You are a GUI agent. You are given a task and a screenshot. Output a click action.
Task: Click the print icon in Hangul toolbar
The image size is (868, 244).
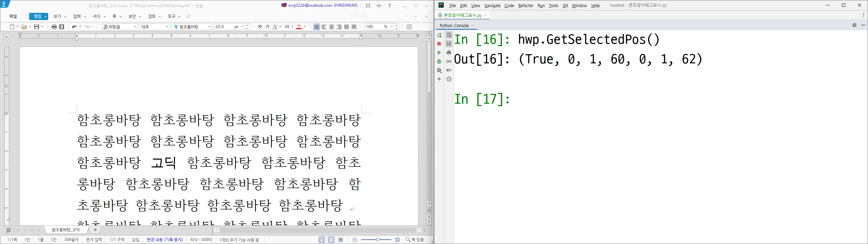click(54, 27)
